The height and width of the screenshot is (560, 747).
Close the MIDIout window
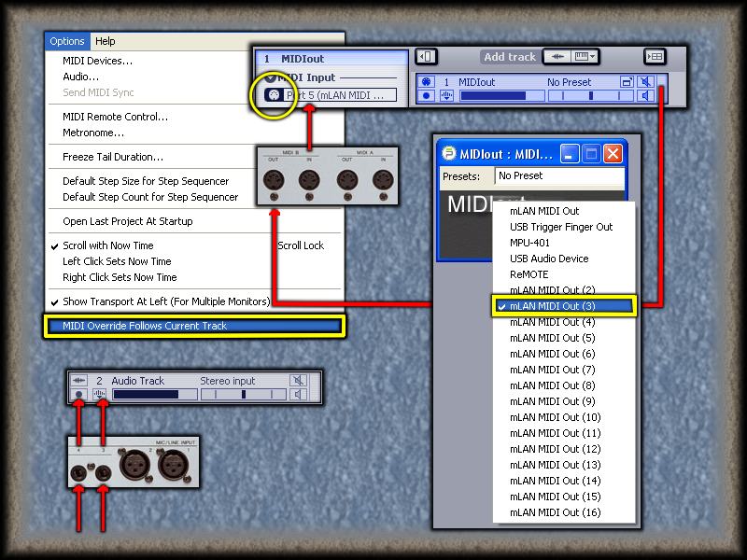(x=613, y=154)
